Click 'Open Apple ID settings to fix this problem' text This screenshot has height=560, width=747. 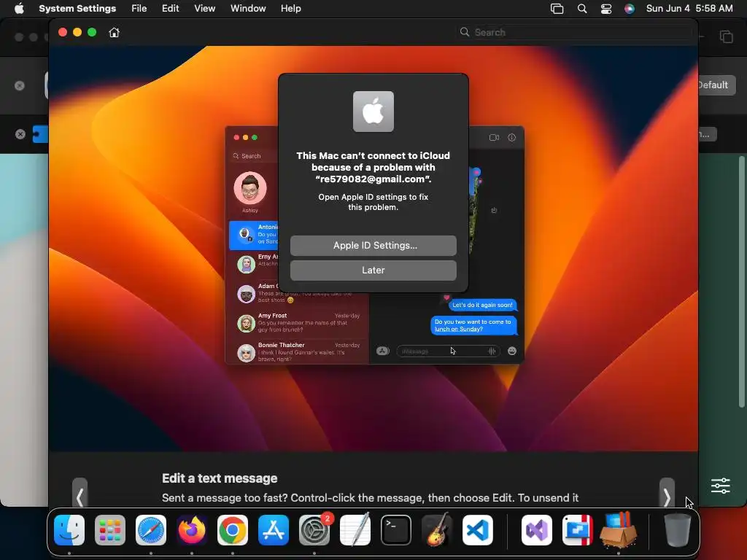pyautogui.click(x=373, y=203)
